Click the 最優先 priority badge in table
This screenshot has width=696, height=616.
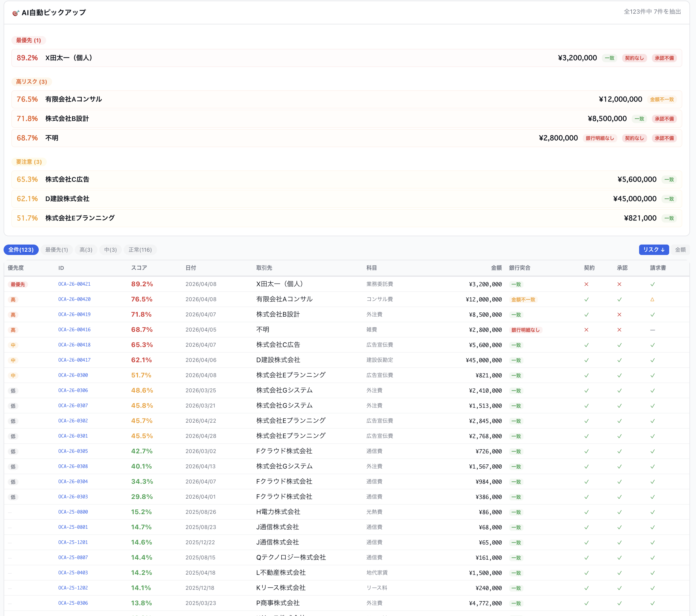pyautogui.click(x=18, y=284)
